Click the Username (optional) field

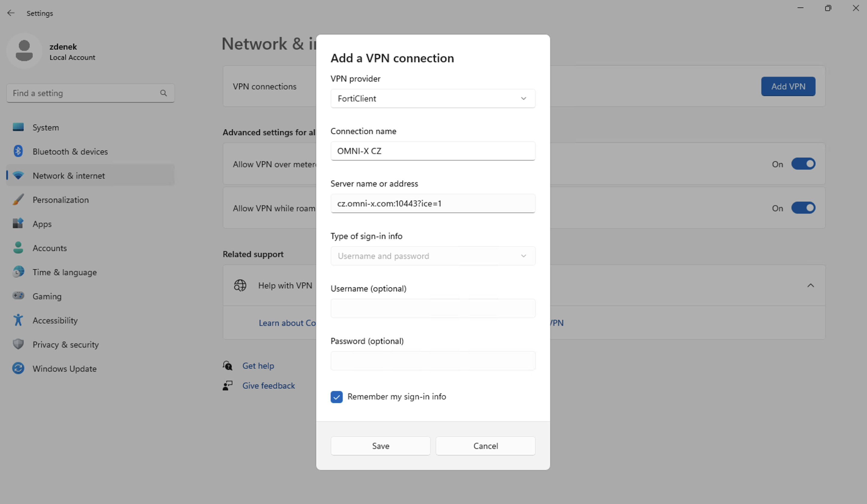pos(433,308)
